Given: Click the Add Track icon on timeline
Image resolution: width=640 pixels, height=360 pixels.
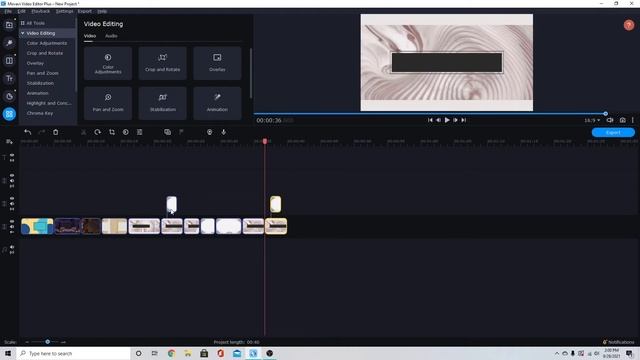Looking at the screenshot, I should (x=9, y=142).
